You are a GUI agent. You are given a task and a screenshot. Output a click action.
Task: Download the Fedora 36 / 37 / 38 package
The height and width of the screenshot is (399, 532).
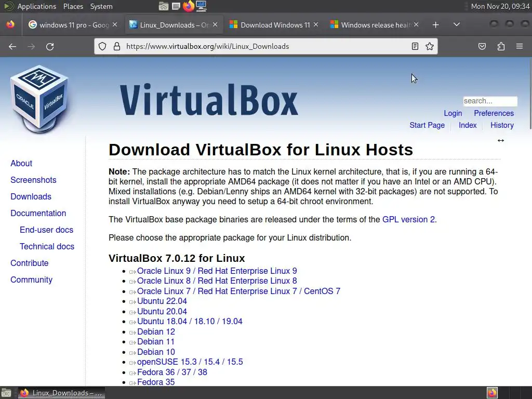pos(172,372)
